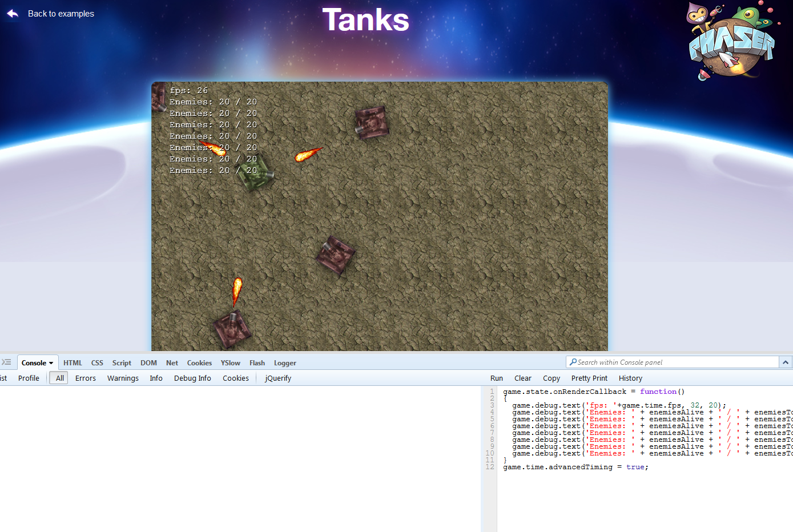Viewport: 793px width, 532px height.
Task: Click the Firebug command line toggle icon
Action: [6, 362]
